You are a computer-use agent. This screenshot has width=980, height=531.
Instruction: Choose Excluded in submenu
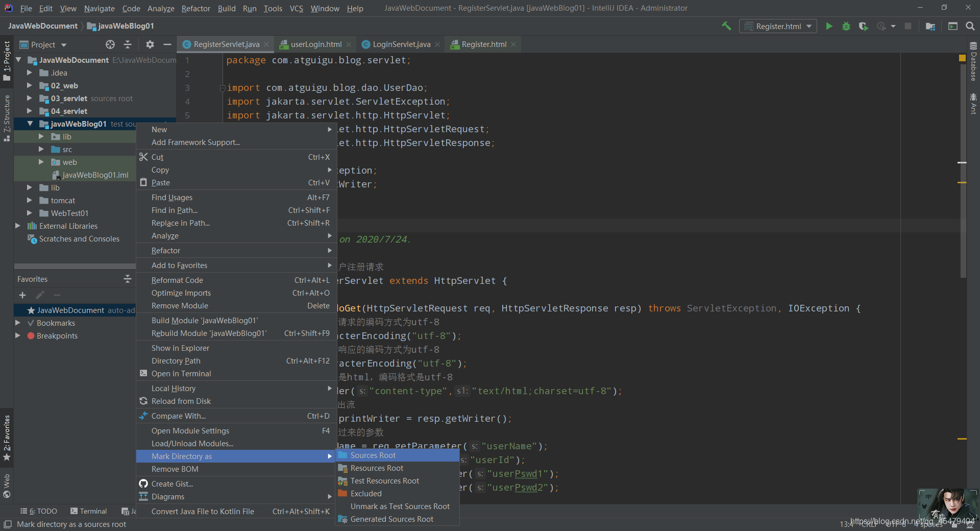pyautogui.click(x=397, y=494)
